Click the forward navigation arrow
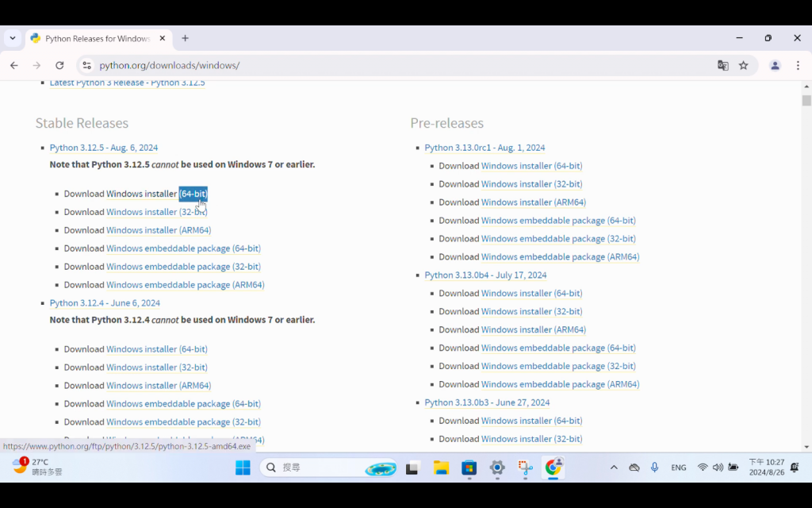This screenshot has width=812, height=508. tap(36, 65)
